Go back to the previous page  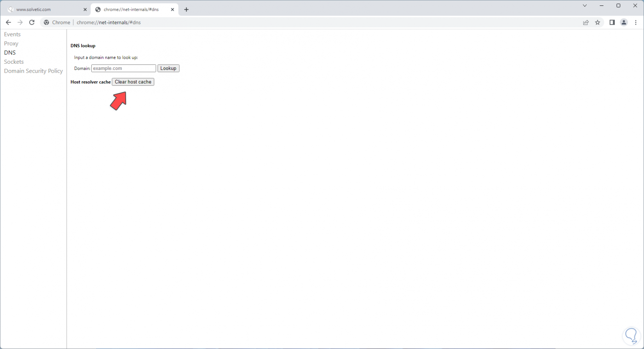(8, 22)
